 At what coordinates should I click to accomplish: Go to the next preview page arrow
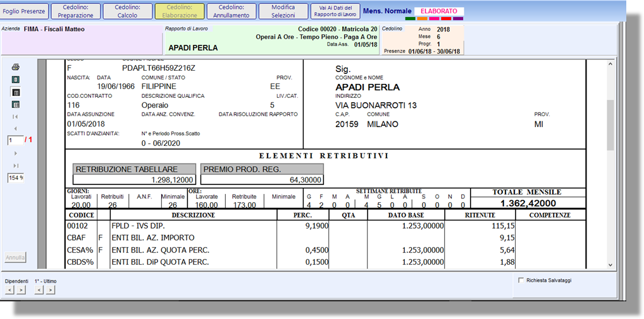coord(16,153)
